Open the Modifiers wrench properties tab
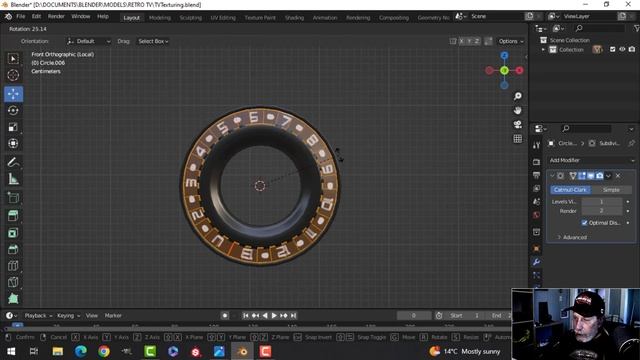 coord(536,262)
